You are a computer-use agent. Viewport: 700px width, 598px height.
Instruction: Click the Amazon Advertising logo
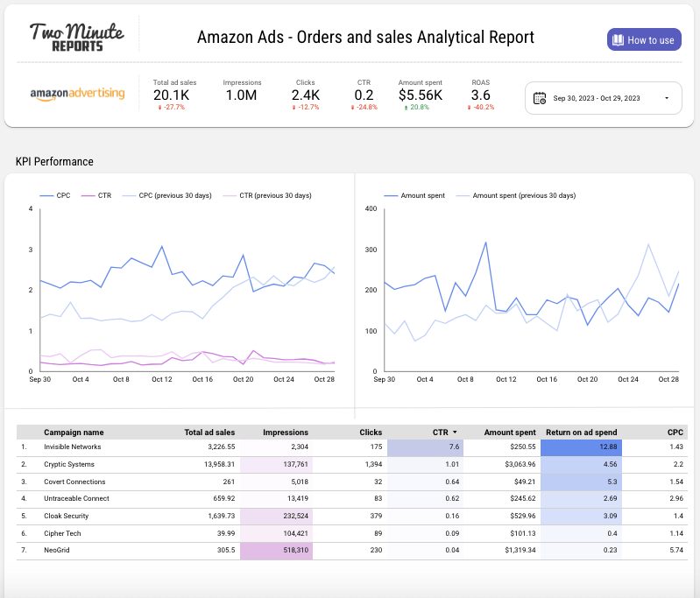pos(77,94)
